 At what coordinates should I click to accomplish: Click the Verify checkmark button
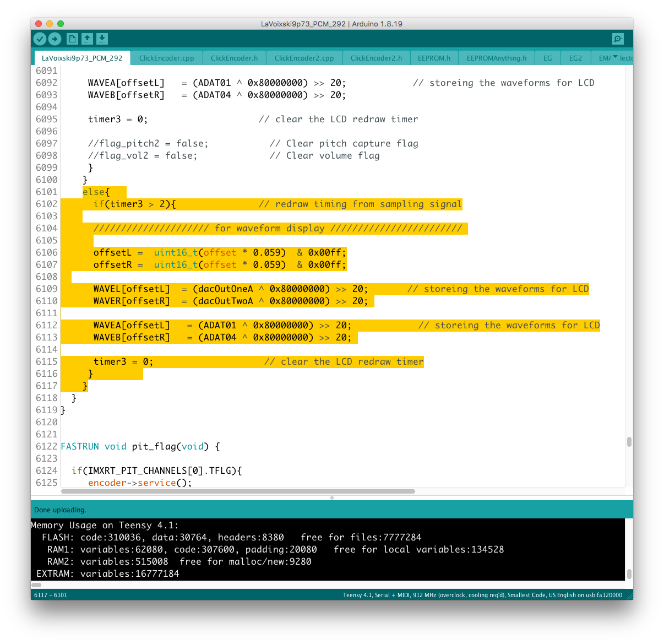point(40,39)
